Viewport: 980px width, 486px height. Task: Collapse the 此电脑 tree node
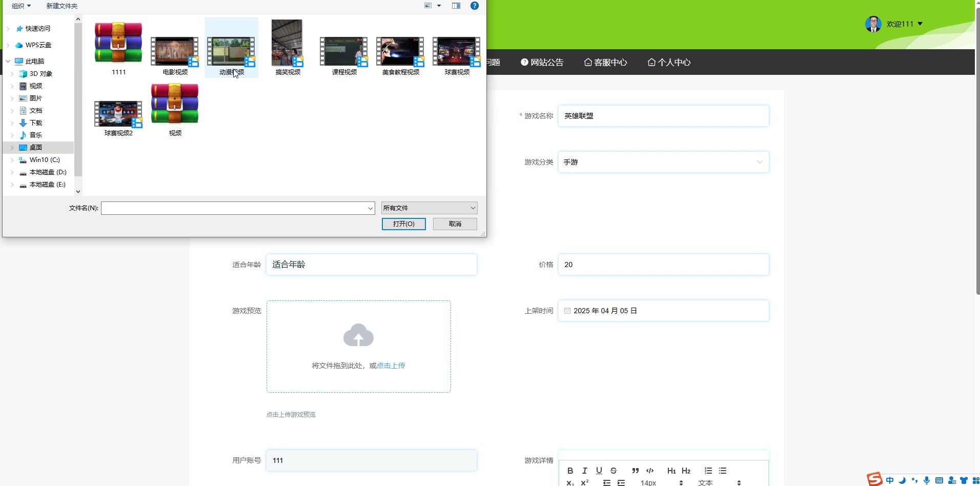[8, 62]
